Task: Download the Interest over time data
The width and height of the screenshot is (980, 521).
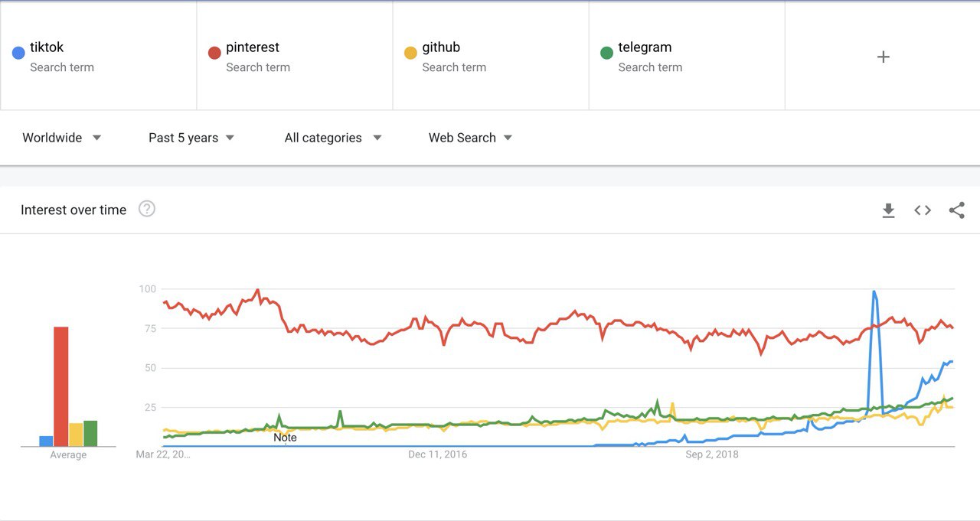Action: (x=888, y=210)
